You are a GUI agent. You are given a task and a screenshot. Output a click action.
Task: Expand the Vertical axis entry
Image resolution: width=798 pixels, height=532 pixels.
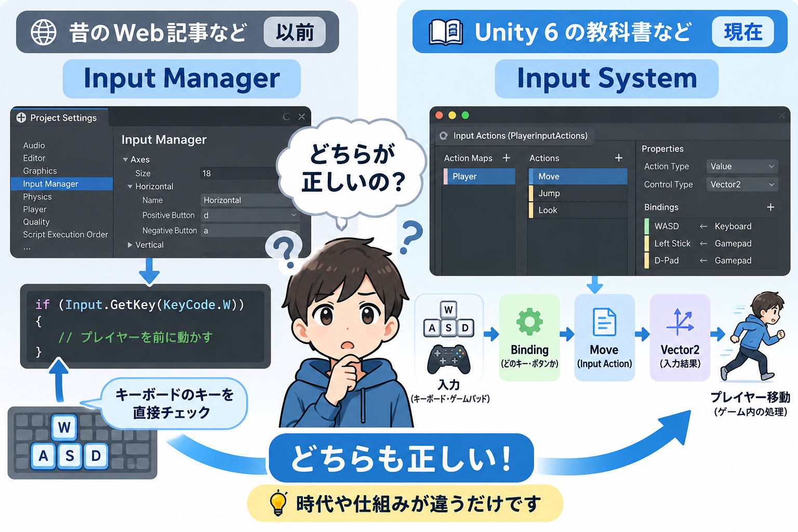point(130,245)
